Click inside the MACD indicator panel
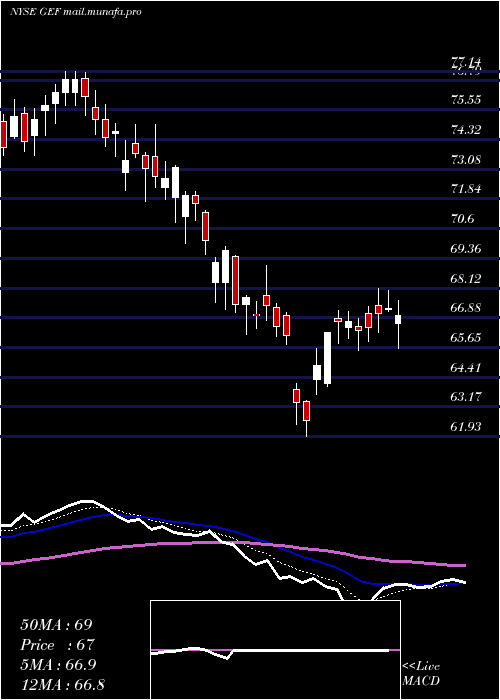The height and width of the screenshot is (700, 500). click(275, 650)
